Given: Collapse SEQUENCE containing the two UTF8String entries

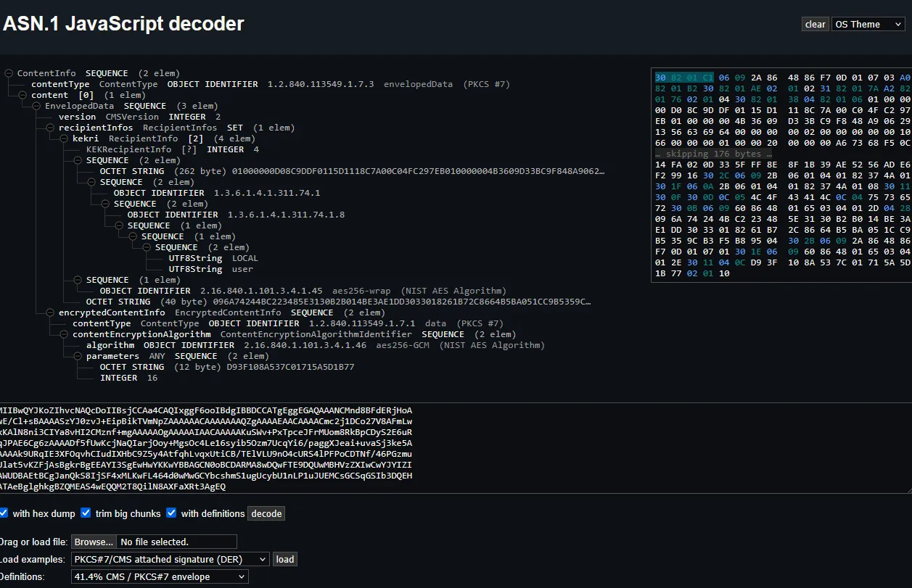Looking at the screenshot, I should coord(147,247).
